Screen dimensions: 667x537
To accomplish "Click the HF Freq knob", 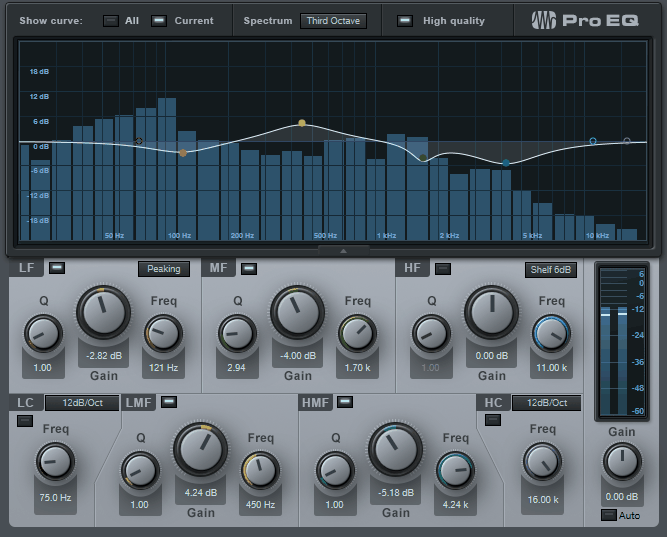I will point(551,334).
